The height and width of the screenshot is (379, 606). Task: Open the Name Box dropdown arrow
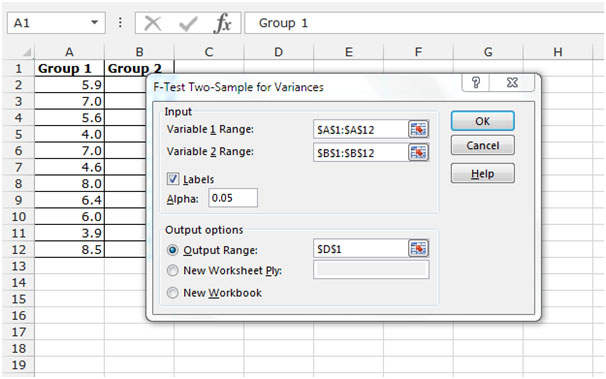(x=94, y=23)
